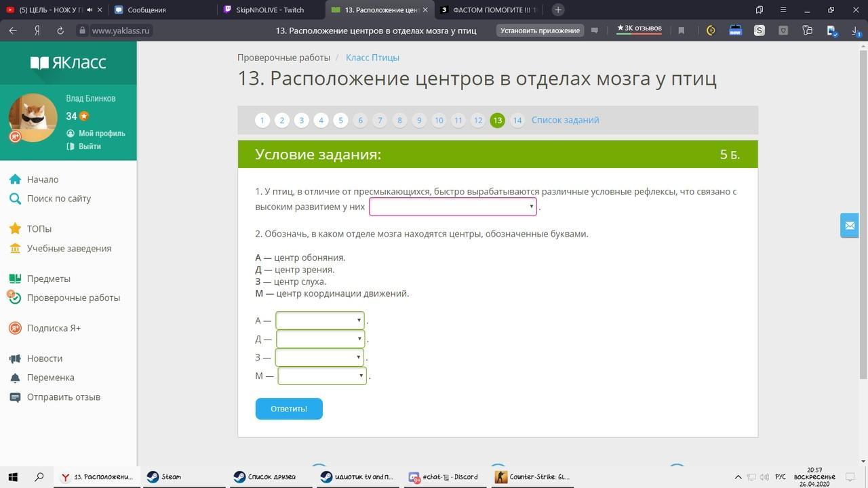Close the YouTube tab
Image resolution: width=868 pixels, height=488 pixels.
[x=100, y=10]
